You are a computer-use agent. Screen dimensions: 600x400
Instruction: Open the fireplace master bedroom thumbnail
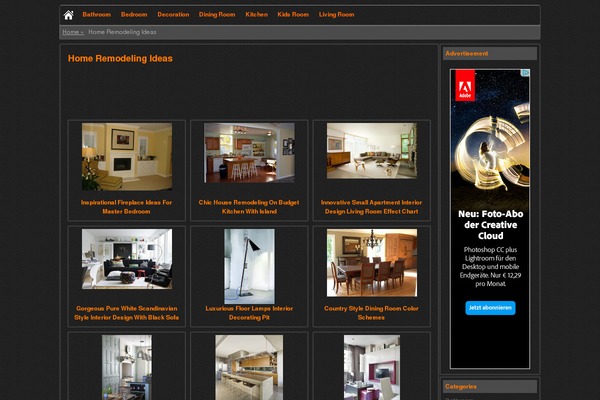pos(127,157)
